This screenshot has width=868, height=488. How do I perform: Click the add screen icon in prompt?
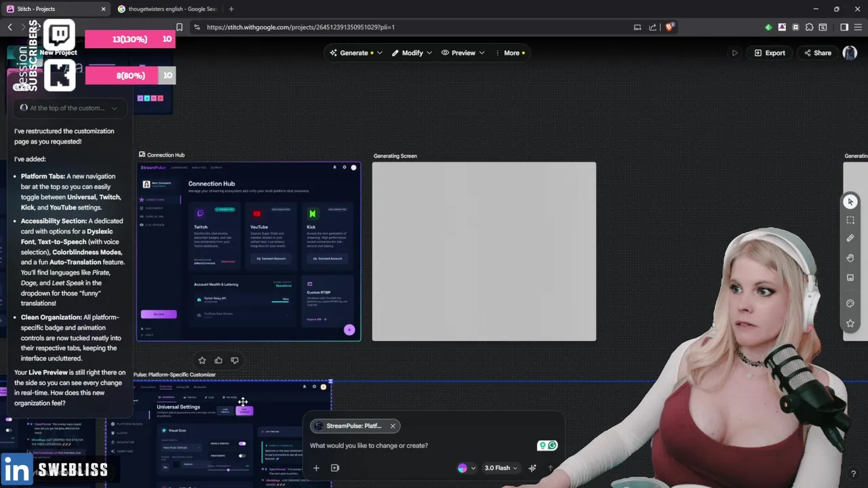pos(335,468)
